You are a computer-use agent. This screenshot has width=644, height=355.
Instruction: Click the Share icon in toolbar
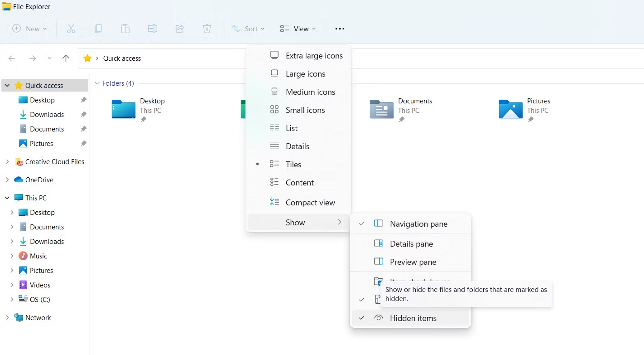[x=180, y=29]
